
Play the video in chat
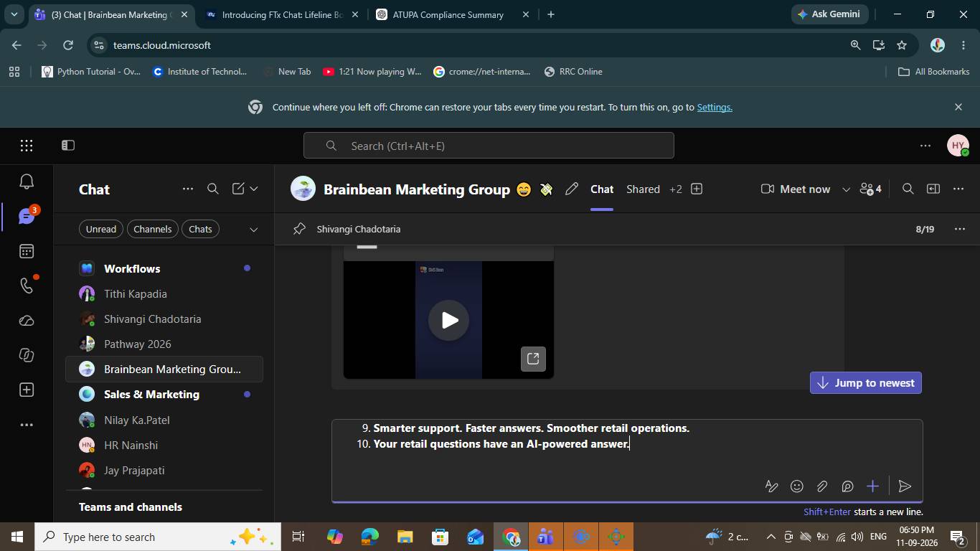click(448, 320)
